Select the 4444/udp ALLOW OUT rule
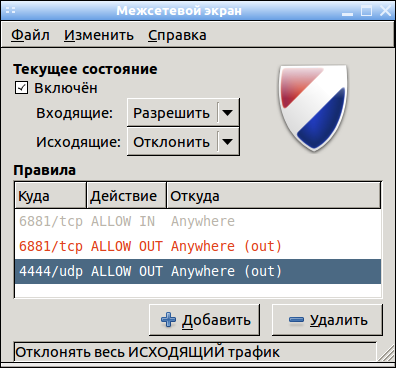396x368 pixels. click(198, 271)
